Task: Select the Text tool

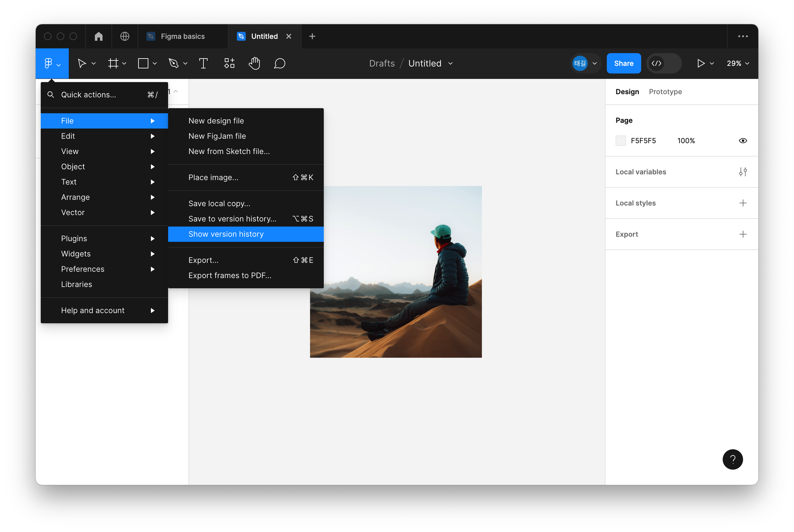Action: pyautogui.click(x=203, y=63)
